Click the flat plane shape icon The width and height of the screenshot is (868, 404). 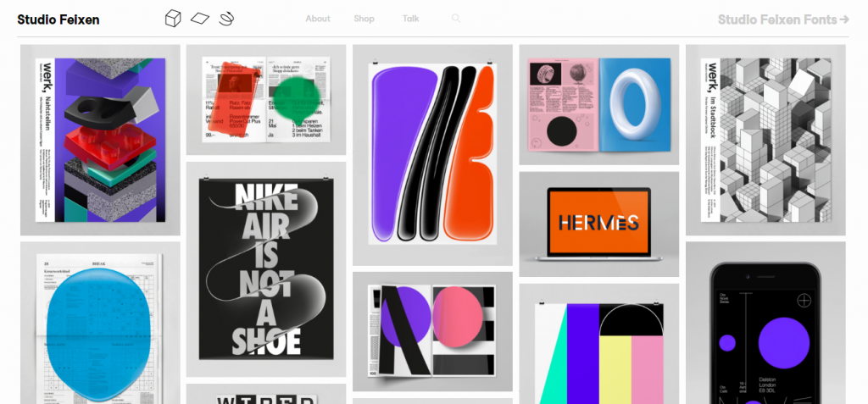199,19
